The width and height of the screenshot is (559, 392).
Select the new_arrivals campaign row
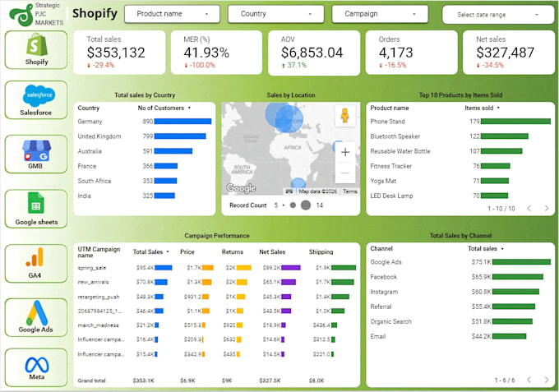point(217,282)
